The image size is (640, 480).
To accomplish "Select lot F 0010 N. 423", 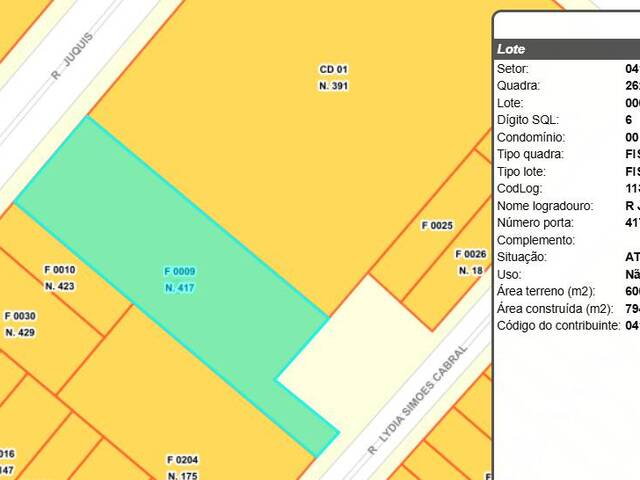I will 60,278.
